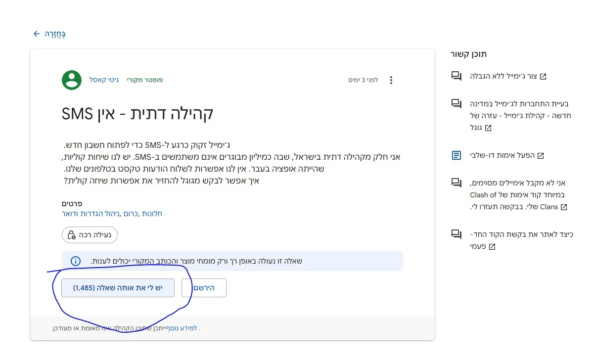
Task: Click the green user avatar icon
Action: click(72, 80)
